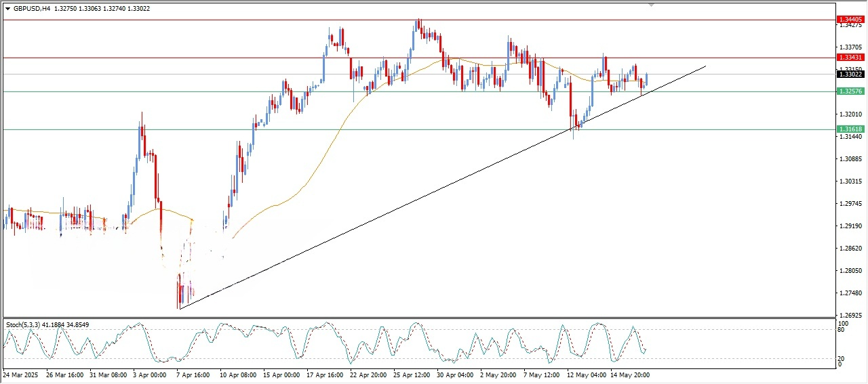Viewport: 868px width, 384px height.
Task: Click the 1.26925 price at scale bottom
Action: pos(850,316)
